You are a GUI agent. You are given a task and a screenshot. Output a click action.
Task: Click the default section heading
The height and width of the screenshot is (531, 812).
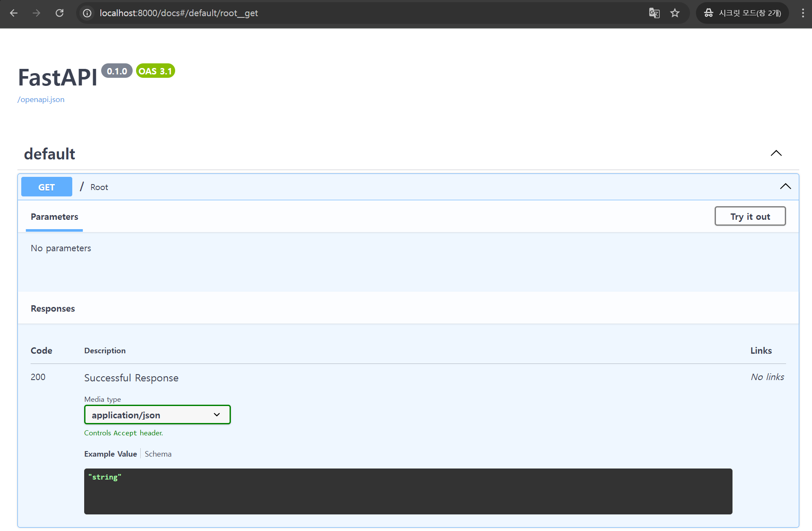click(49, 154)
